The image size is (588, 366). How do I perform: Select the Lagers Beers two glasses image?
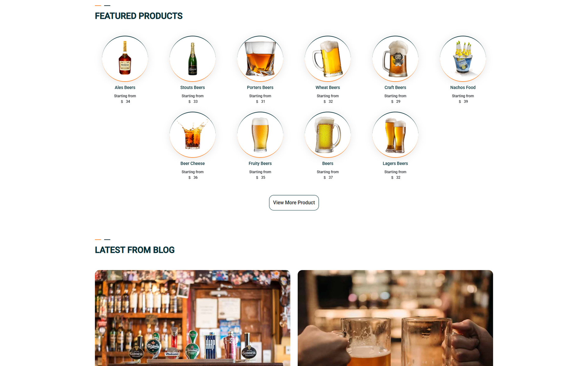[x=395, y=135]
